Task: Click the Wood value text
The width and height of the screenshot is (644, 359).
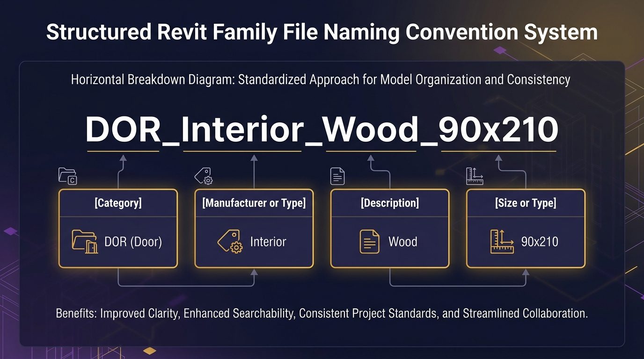Action: 402,242
